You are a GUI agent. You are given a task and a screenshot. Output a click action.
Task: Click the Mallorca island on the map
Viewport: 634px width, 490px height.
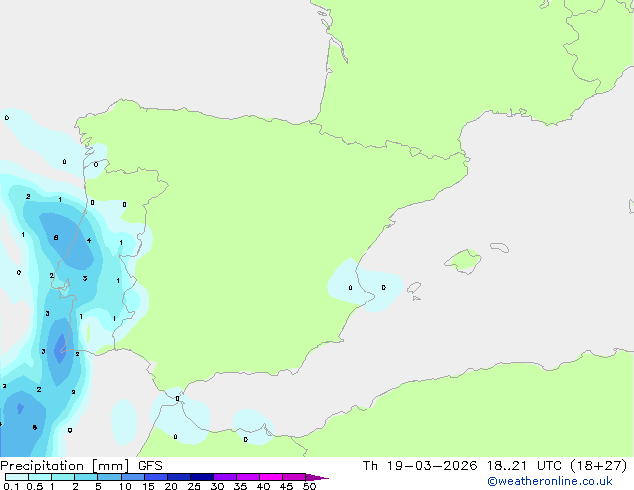463,261
